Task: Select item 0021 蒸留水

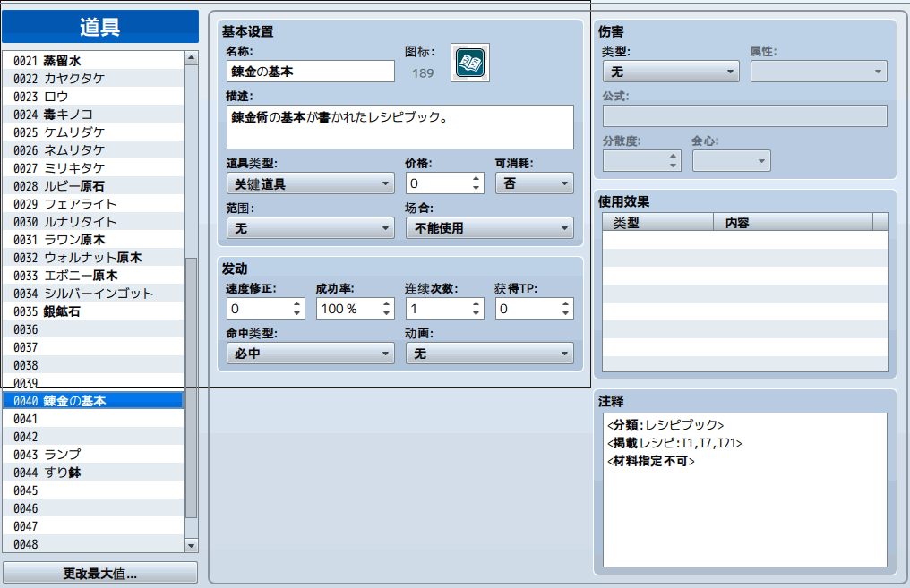Action: (93, 60)
